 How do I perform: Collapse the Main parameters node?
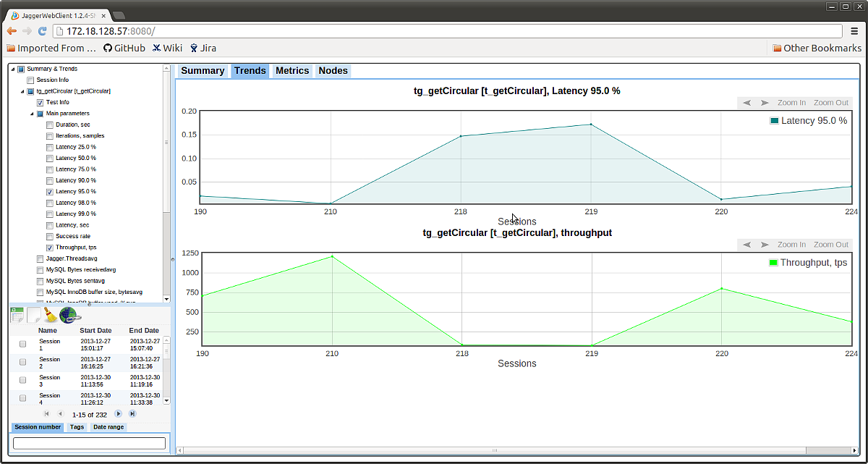click(32, 114)
